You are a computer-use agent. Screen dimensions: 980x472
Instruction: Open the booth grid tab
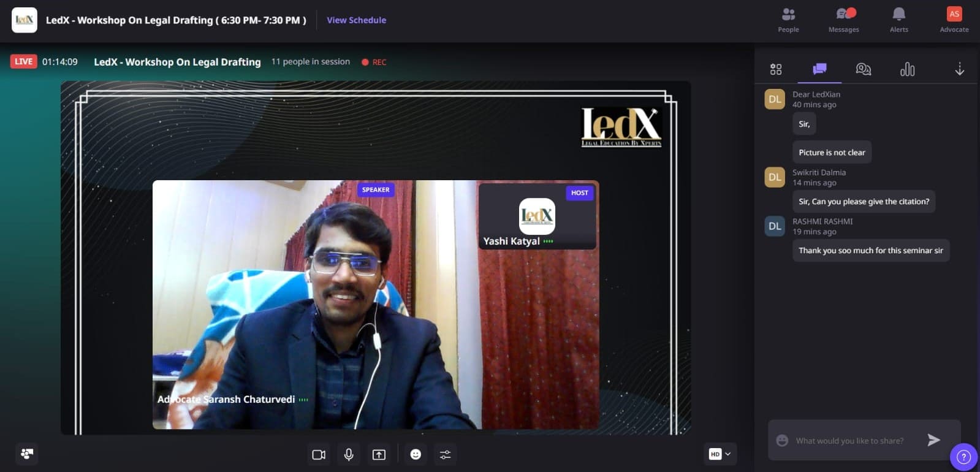point(776,69)
